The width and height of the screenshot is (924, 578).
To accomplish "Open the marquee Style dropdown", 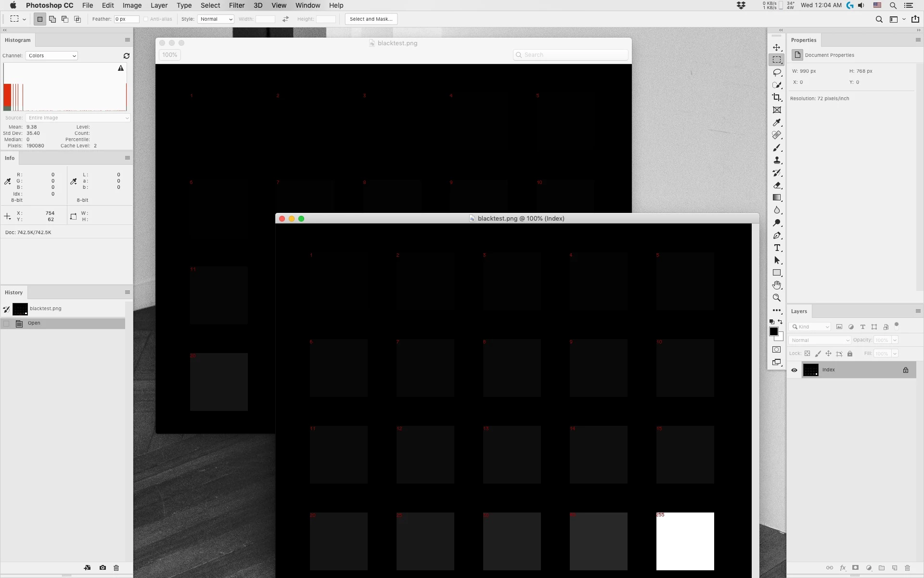I will pos(216,19).
